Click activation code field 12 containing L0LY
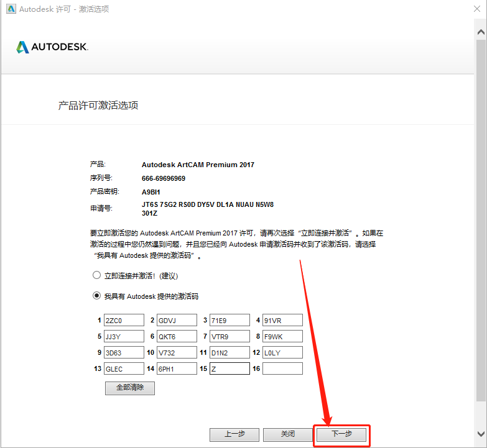Viewport: 487px width, 448px height. tap(282, 352)
